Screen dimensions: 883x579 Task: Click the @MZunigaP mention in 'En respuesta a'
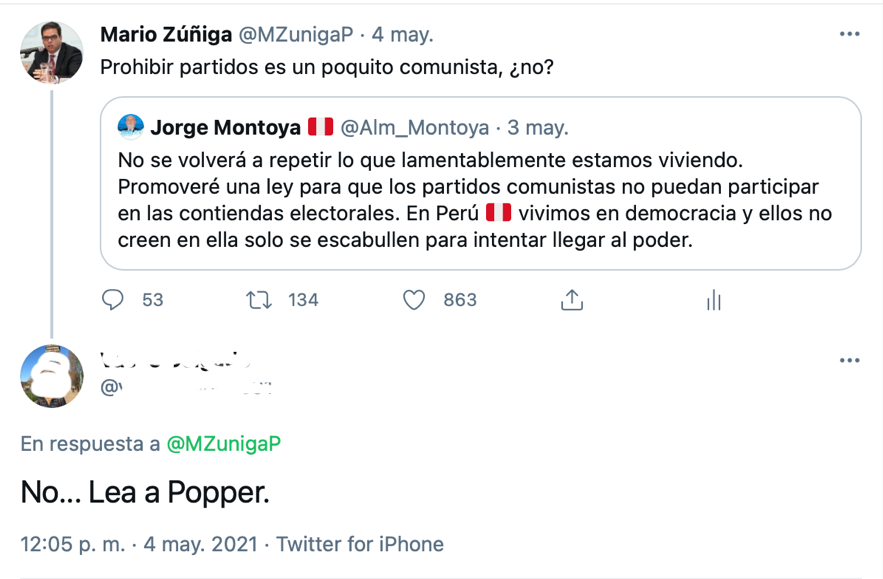[223, 444]
